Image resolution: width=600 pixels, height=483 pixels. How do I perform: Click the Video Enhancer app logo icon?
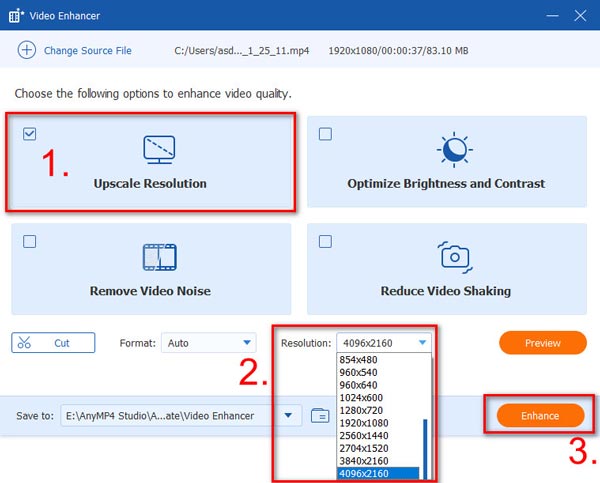pos(16,16)
